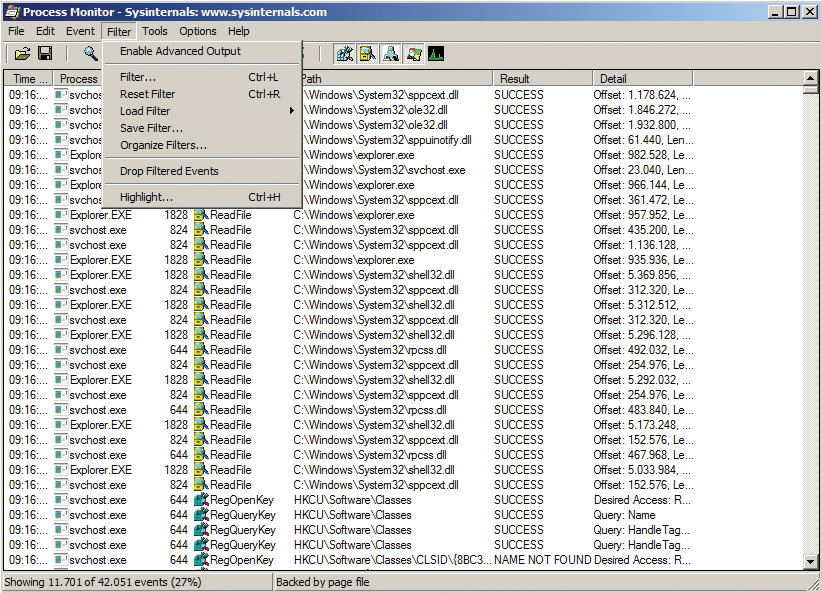Image resolution: width=822 pixels, height=593 pixels.
Task: Open the Tools menu
Action: [x=155, y=31]
